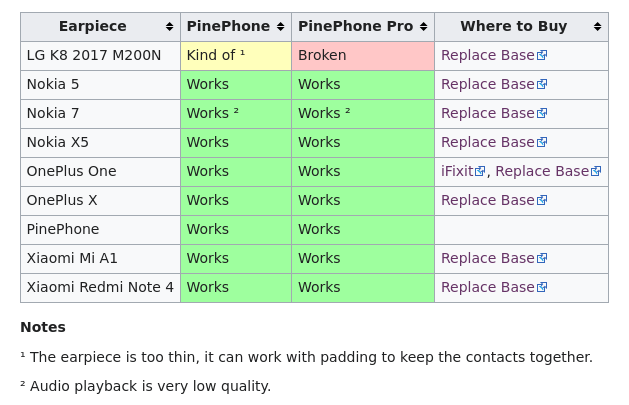The height and width of the screenshot is (405, 629).
Task: Click the PinePhone Pro header label
Action: (x=355, y=27)
